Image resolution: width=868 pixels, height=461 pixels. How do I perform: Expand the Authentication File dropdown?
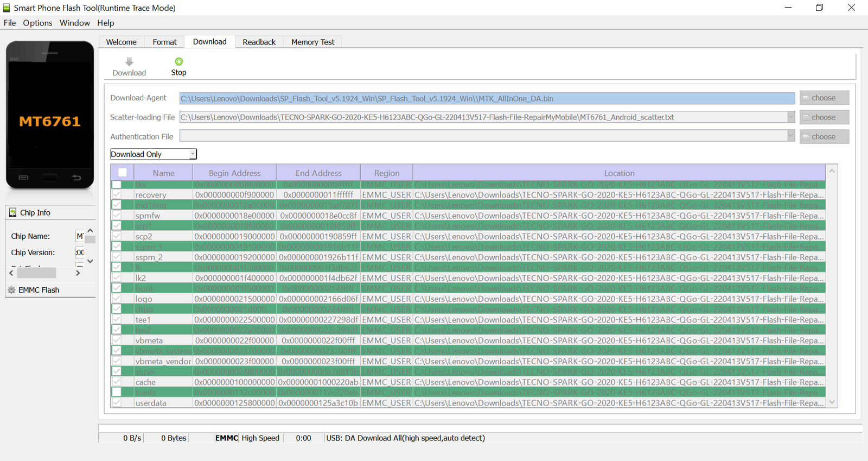click(x=790, y=136)
